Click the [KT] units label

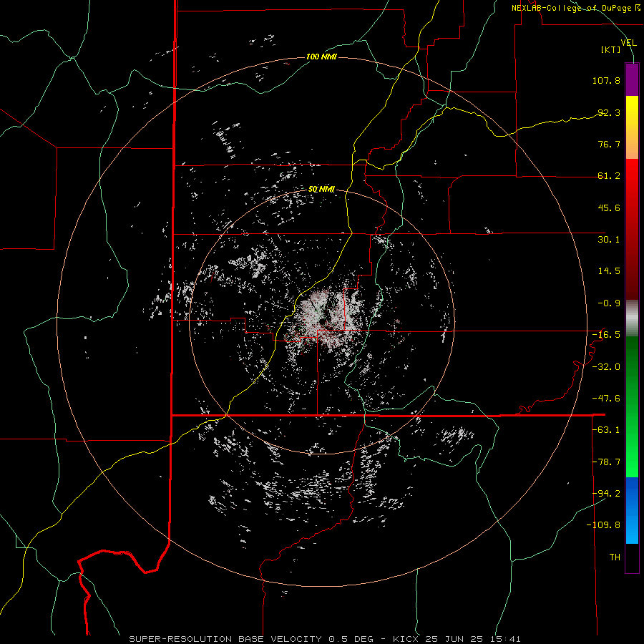point(611,49)
